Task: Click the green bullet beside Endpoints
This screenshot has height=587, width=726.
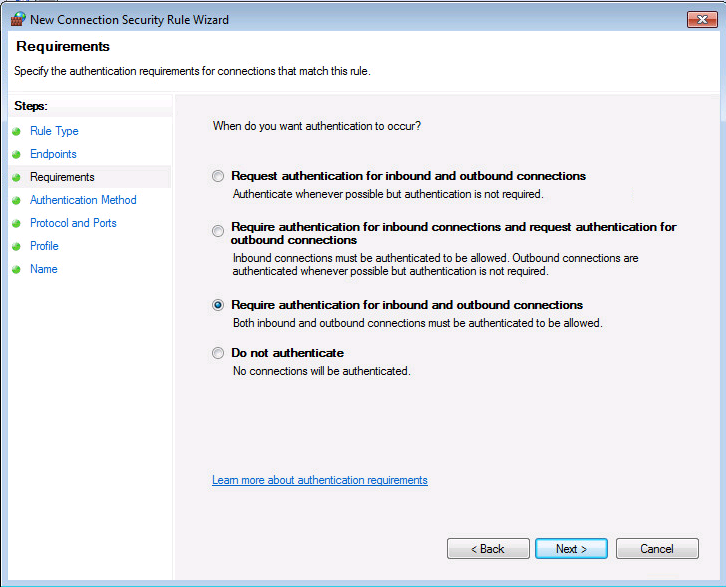Action: tap(17, 154)
